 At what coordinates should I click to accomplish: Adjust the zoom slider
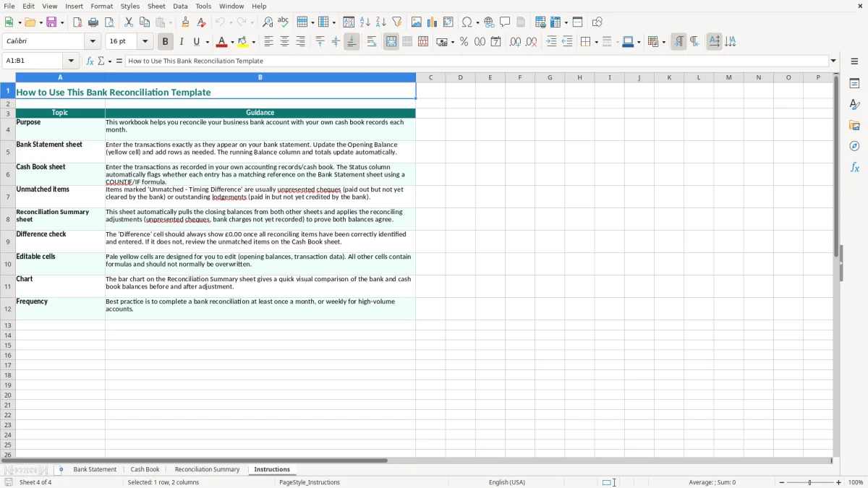tap(810, 482)
